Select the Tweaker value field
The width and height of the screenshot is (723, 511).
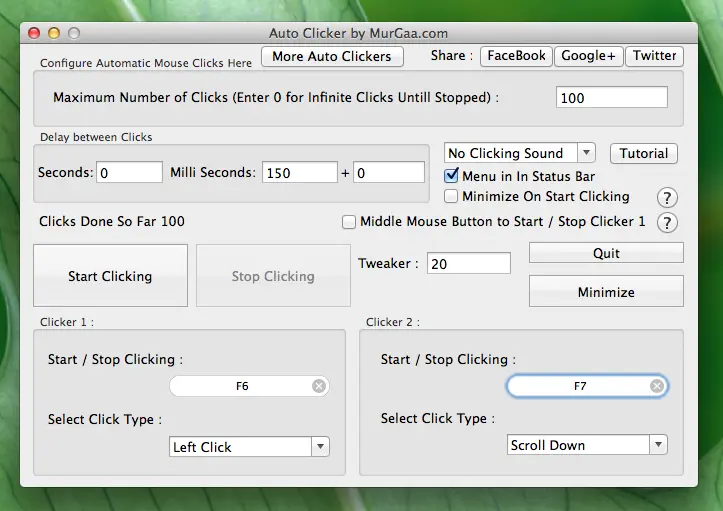pyautogui.click(x=468, y=263)
